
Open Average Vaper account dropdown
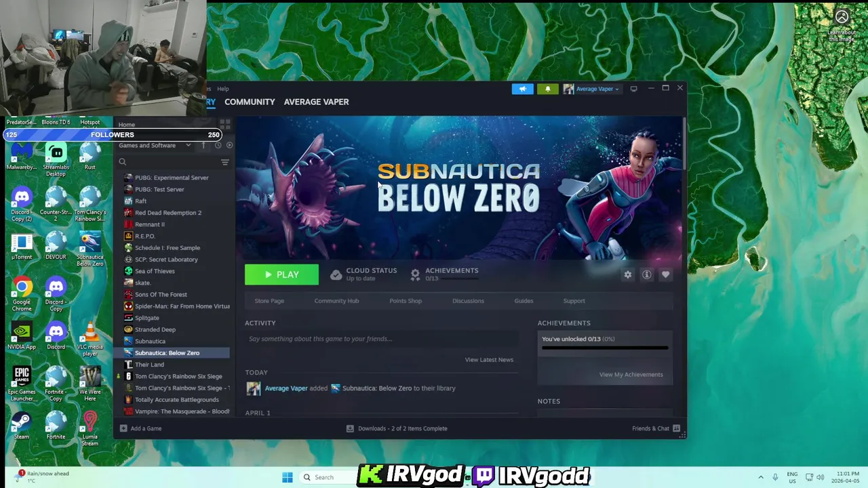coord(591,89)
